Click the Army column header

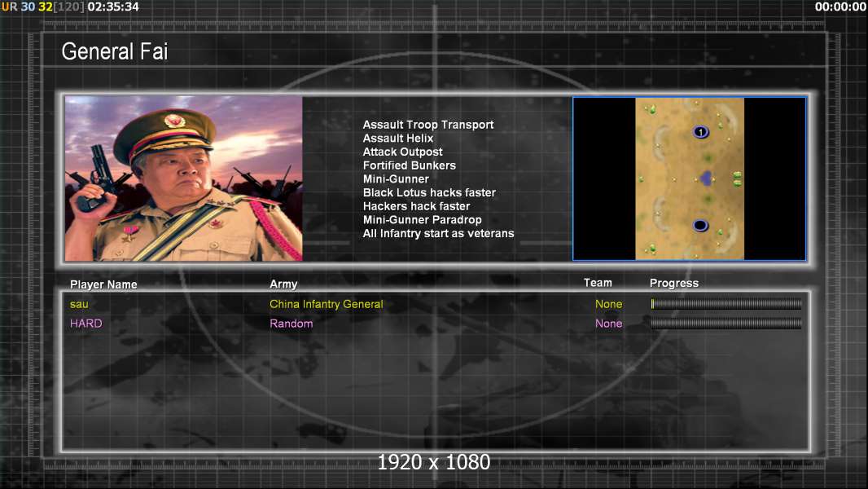pyautogui.click(x=283, y=284)
